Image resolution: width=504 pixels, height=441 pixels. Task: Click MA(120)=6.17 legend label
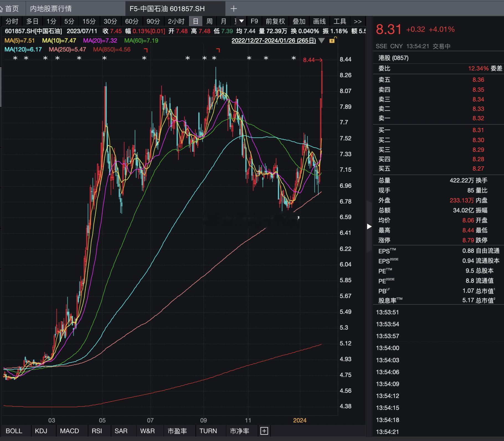[x=23, y=50]
